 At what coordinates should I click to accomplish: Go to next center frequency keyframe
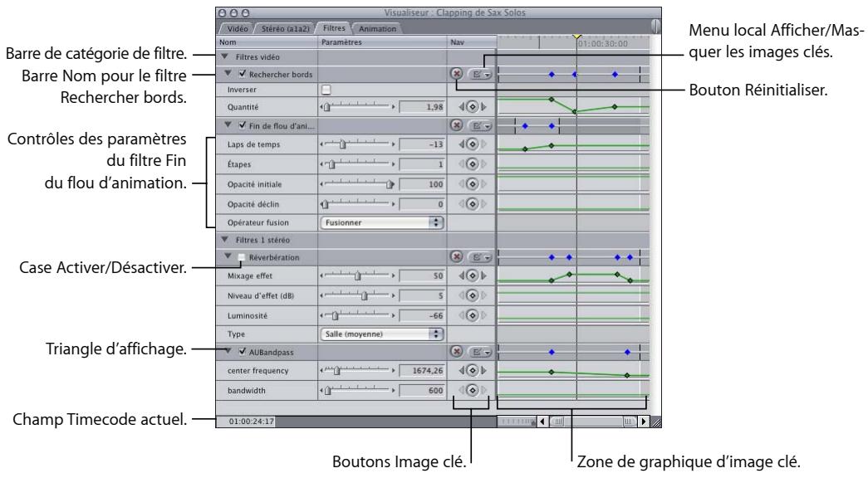pos(483,371)
